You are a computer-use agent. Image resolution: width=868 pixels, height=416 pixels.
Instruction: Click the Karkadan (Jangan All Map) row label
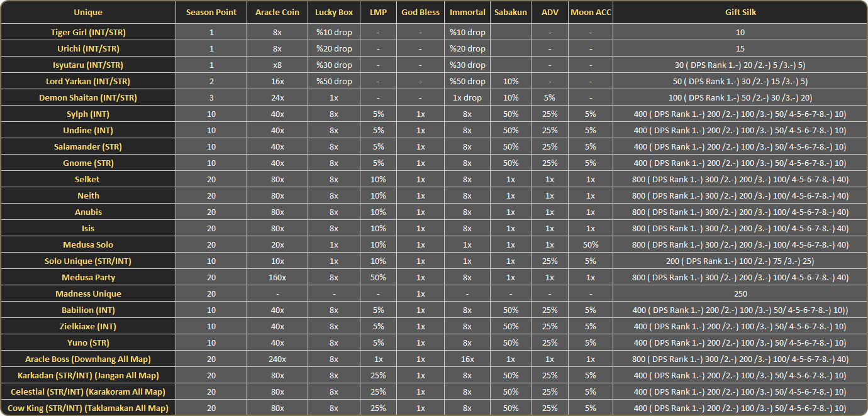pyautogui.click(x=88, y=375)
